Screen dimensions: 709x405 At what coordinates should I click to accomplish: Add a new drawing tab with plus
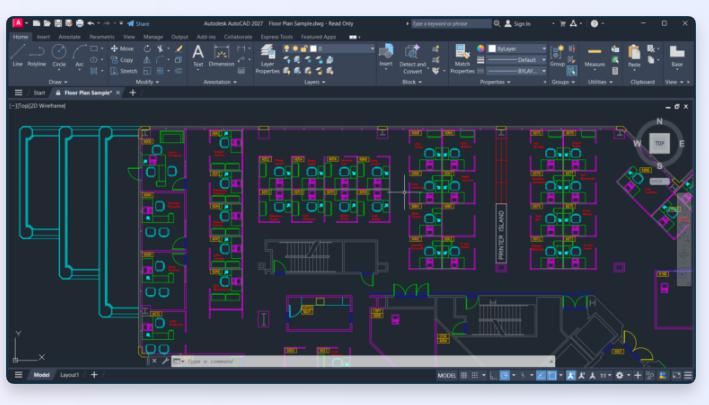pos(132,93)
